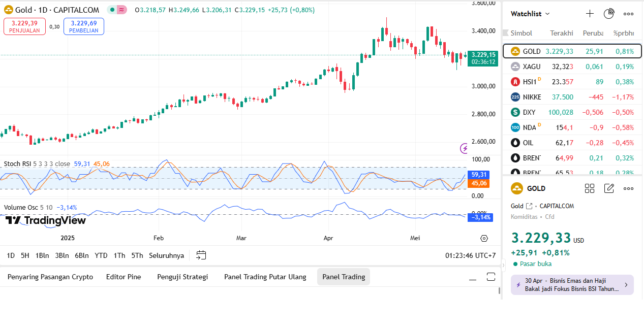Click the red Penjualan sell button
The width and height of the screenshot is (644, 329).
click(24, 26)
